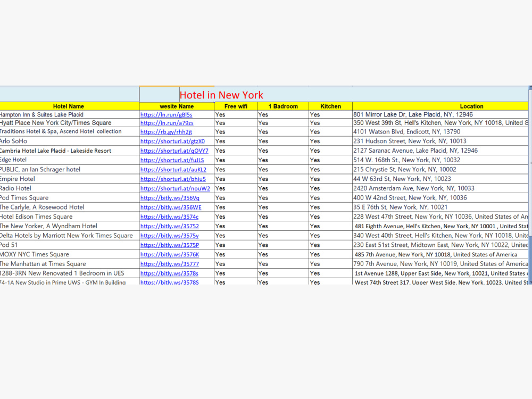Select address 400 W 42nd Street cell

[440, 198]
